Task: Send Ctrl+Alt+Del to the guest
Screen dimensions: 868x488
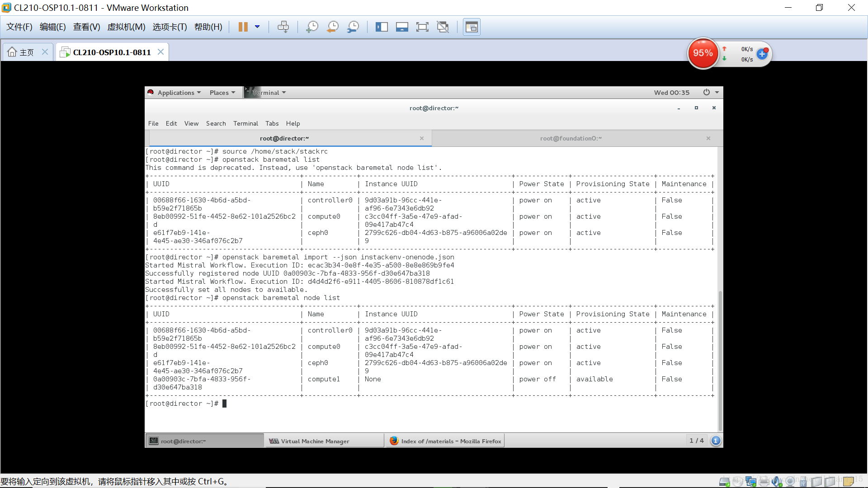Action: coord(283,27)
